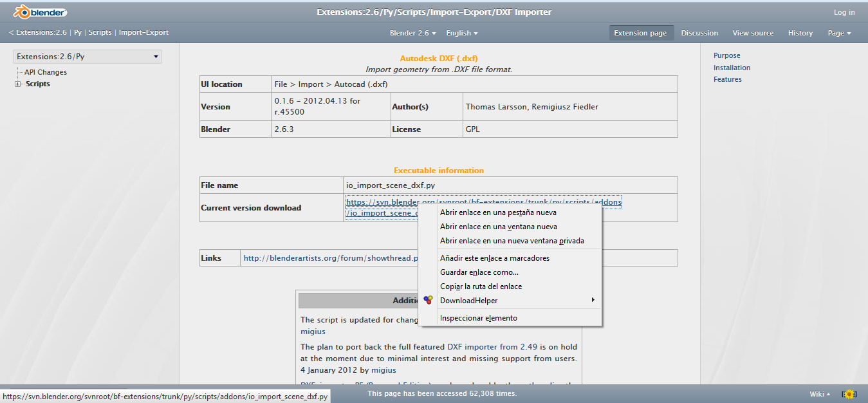This screenshot has width=868, height=403.
Task: Click the Autodesk DXF (.dxf) heading
Action: click(439, 58)
